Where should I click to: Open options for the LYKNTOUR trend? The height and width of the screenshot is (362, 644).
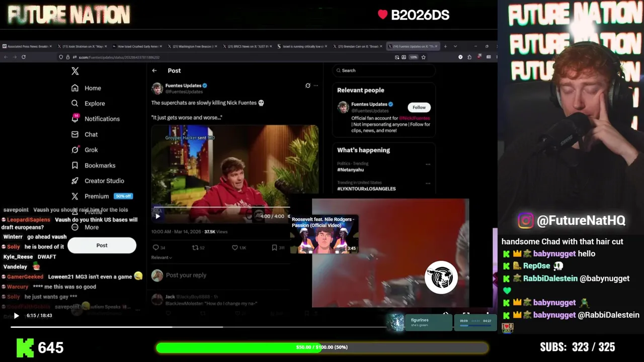[x=428, y=183]
